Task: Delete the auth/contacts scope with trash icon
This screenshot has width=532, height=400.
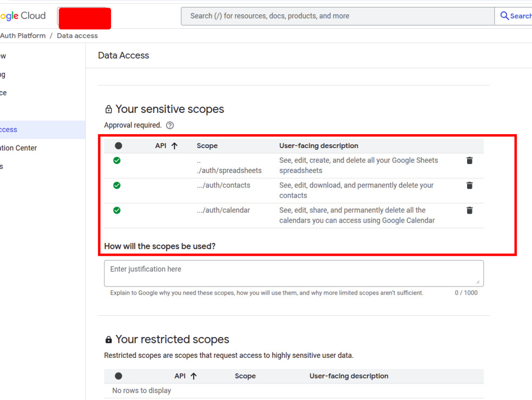Action: point(469,185)
